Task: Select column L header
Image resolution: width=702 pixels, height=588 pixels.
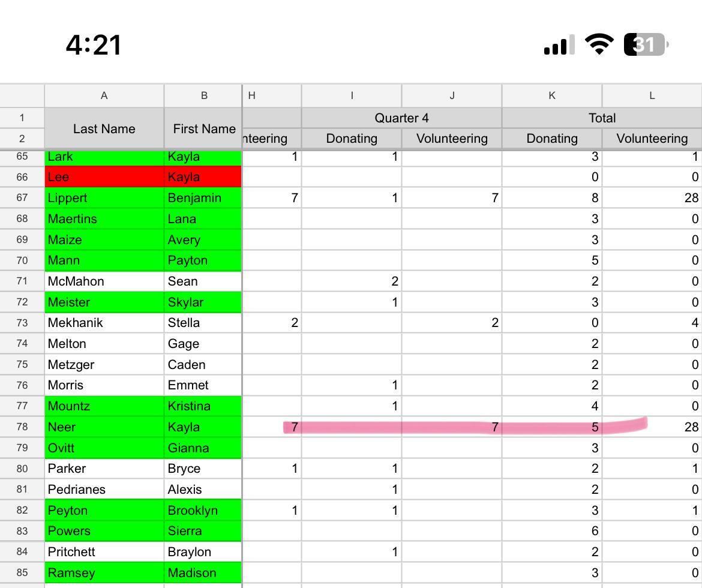Action: [652, 95]
